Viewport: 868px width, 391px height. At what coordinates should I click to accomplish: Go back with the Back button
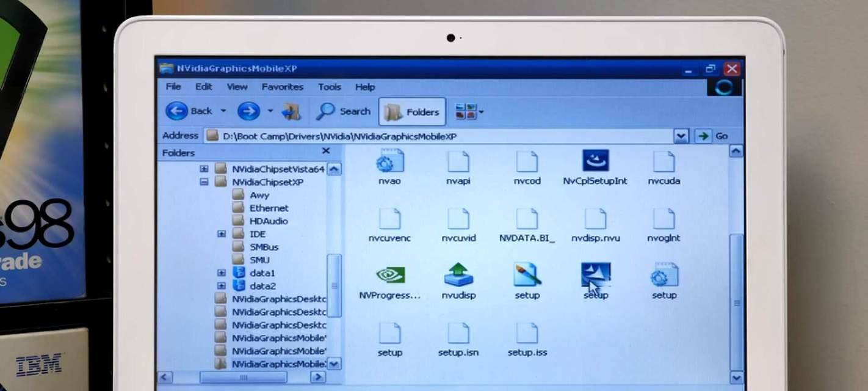pos(189,111)
